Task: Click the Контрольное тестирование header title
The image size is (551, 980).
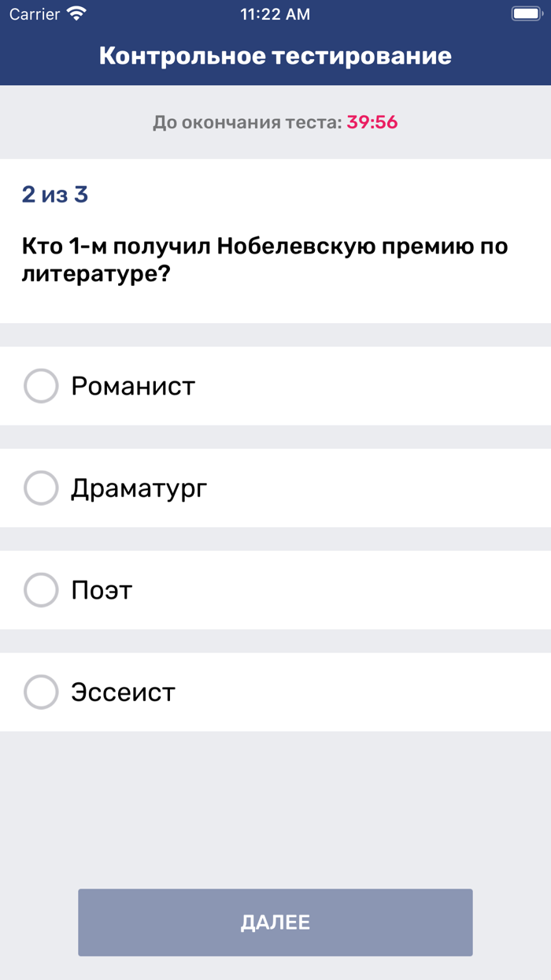Action: pos(275,56)
